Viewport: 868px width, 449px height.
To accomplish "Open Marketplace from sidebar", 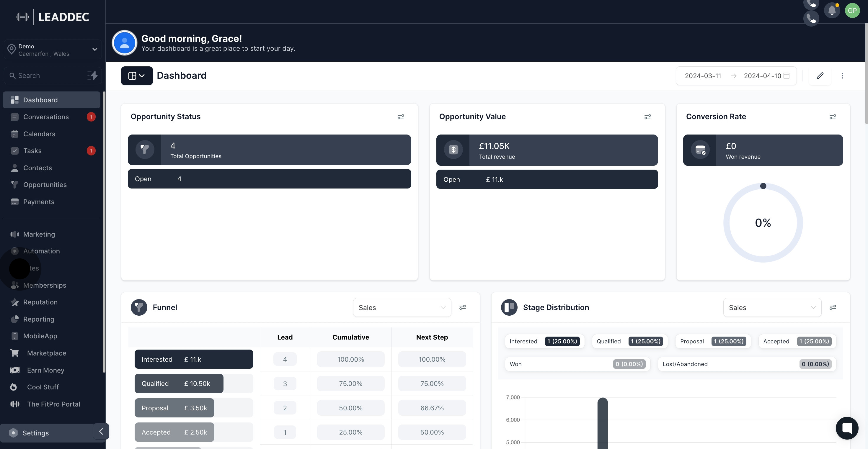I will (51, 353).
